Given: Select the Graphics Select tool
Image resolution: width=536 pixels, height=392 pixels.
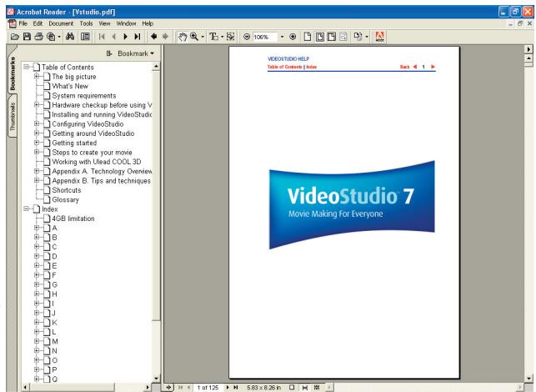Looking at the screenshot, I should (x=231, y=37).
